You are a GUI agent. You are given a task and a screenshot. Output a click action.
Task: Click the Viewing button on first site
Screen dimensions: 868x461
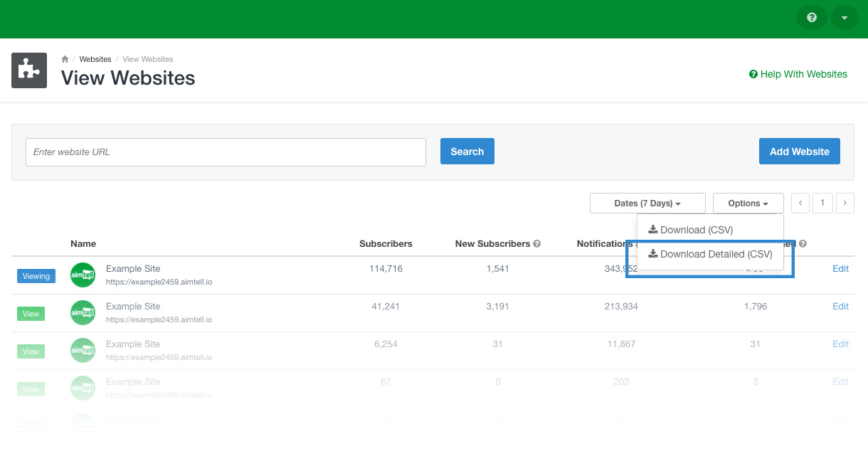point(36,276)
